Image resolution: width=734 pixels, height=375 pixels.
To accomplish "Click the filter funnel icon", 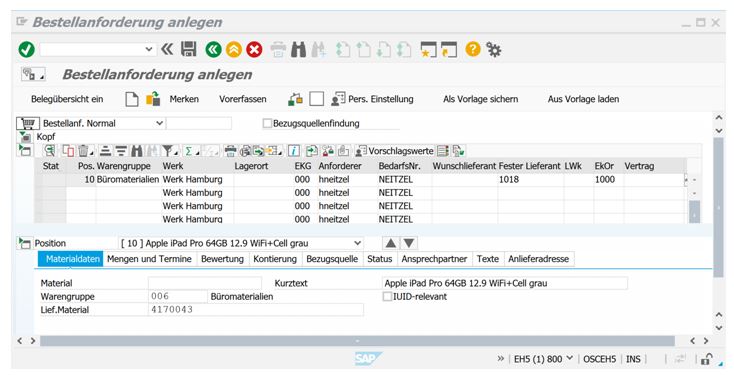I will click(x=169, y=151).
